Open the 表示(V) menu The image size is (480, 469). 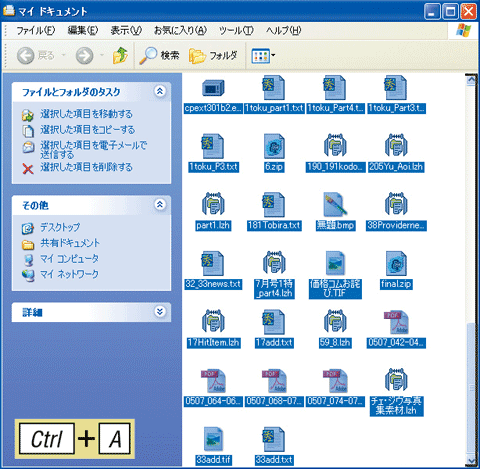click(126, 31)
